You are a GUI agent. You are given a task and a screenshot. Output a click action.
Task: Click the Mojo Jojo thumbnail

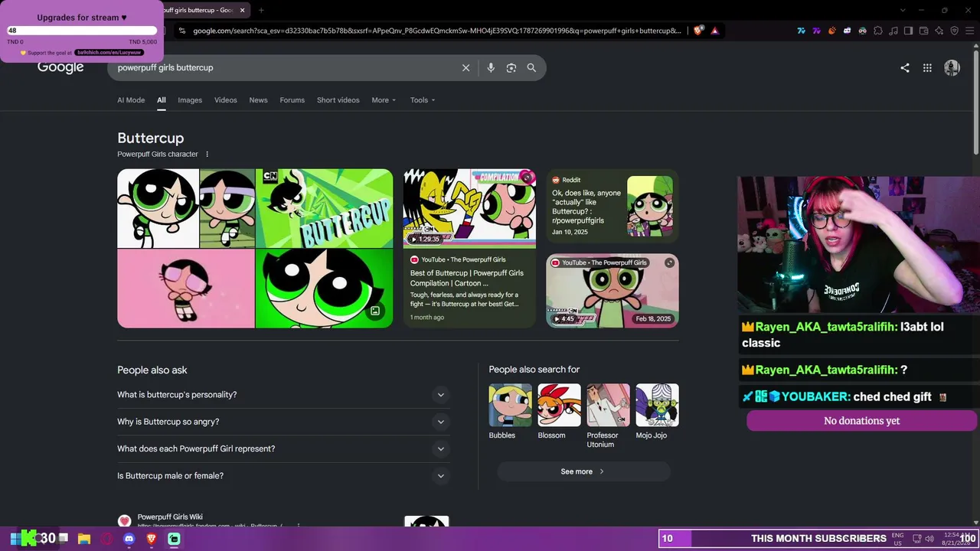tap(658, 405)
